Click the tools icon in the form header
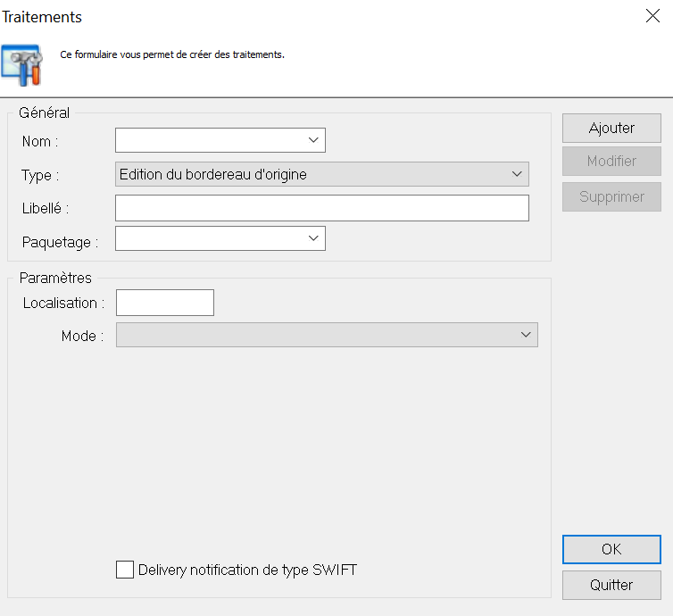 tap(21, 64)
